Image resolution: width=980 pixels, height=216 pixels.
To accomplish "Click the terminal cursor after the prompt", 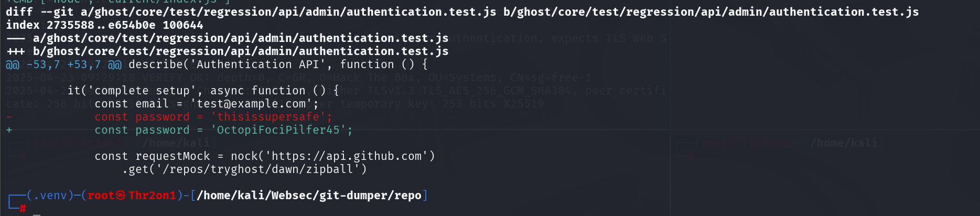I will coord(37,212).
